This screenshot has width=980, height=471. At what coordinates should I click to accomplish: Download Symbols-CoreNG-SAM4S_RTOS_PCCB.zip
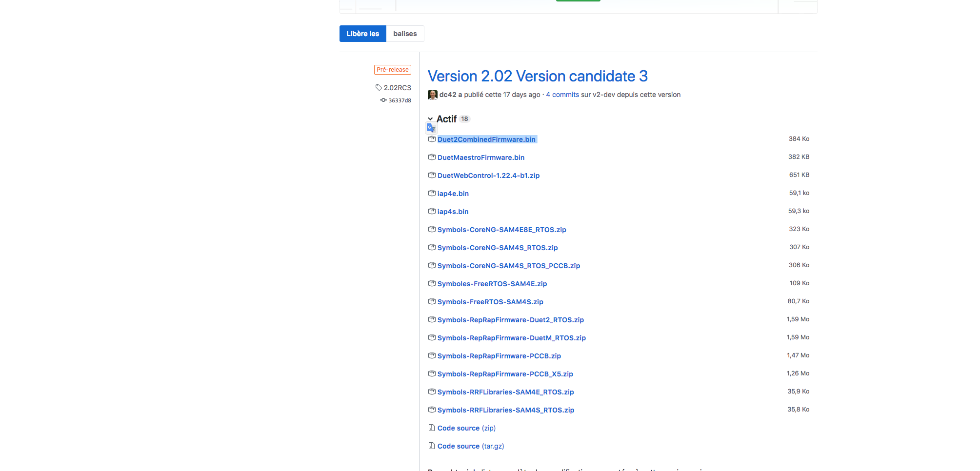(x=509, y=266)
